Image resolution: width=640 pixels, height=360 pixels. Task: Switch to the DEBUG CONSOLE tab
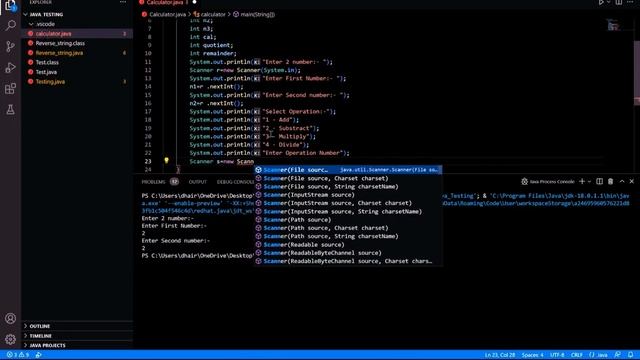tap(236, 182)
